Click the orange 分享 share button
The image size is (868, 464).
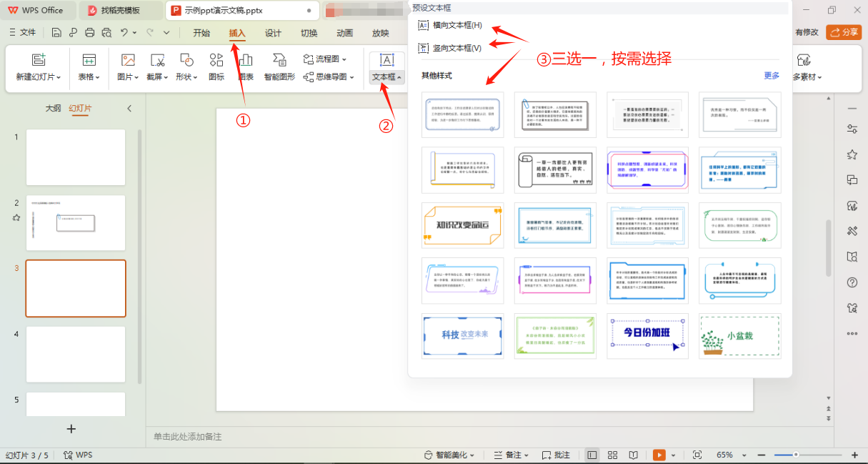tap(844, 32)
